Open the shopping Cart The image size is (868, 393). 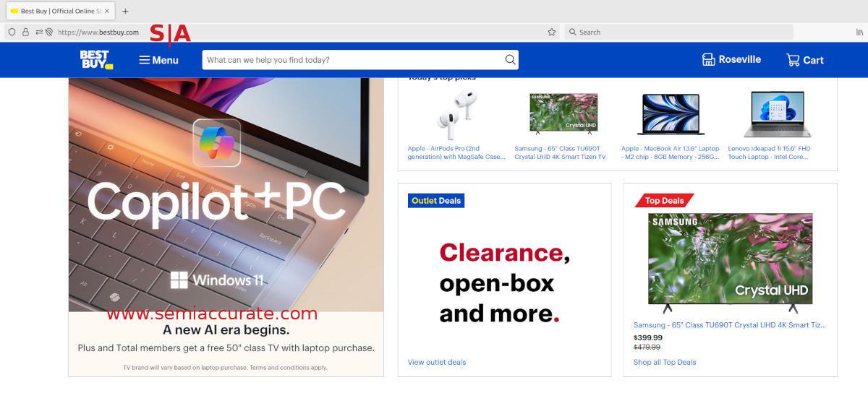tap(804, 60)
